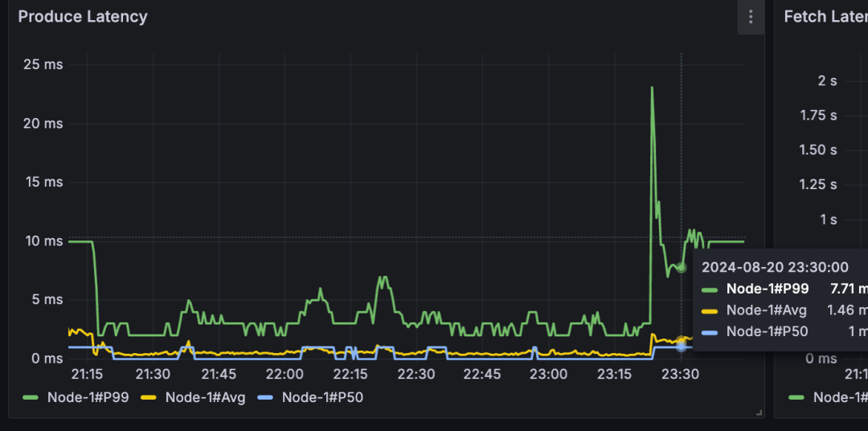
Task: Click the P99 data point at 23:30
Action: tap(682, 268)
